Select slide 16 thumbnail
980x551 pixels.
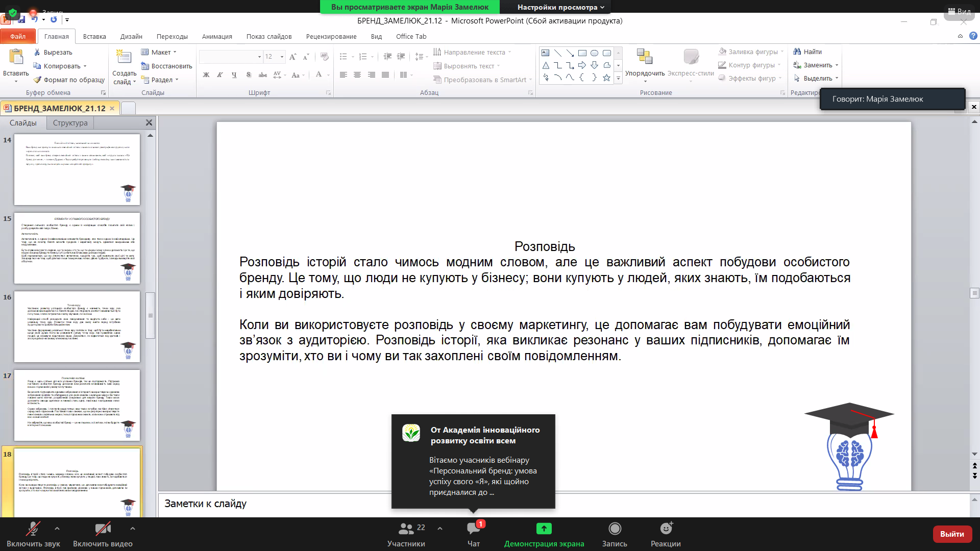tap(77, 327)
